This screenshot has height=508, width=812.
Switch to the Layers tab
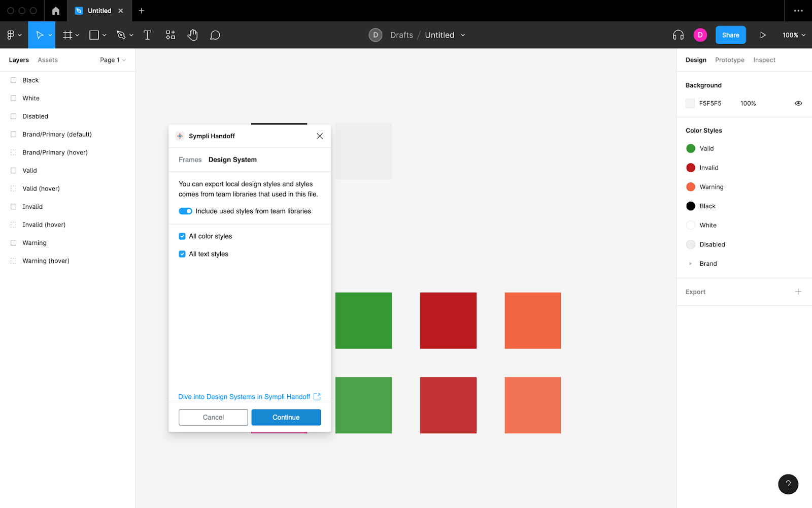click(19, 60)
